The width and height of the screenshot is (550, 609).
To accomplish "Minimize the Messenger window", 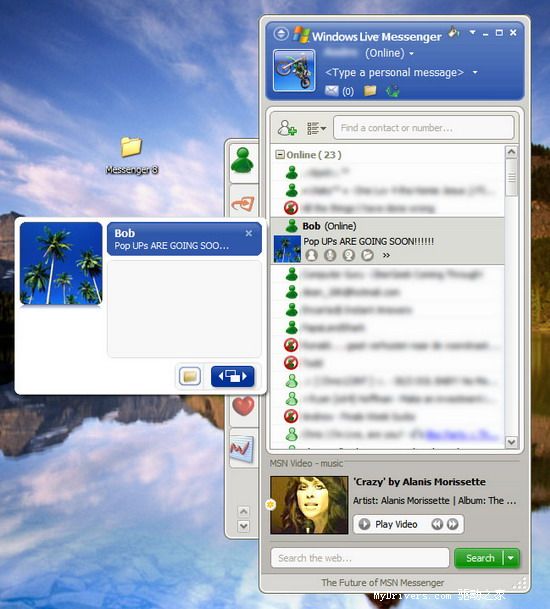I will (x=486, y=33).
